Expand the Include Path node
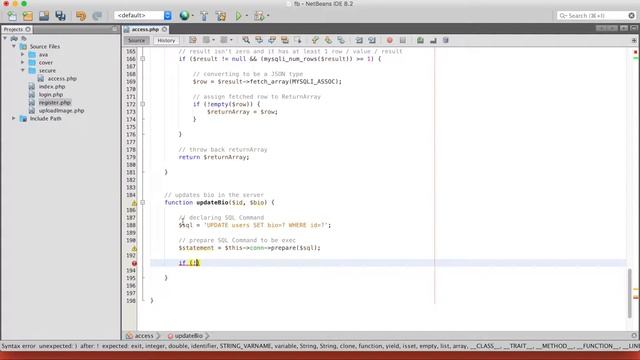The width and height of the screenshot is (640, 360). (x=14, y=118)
